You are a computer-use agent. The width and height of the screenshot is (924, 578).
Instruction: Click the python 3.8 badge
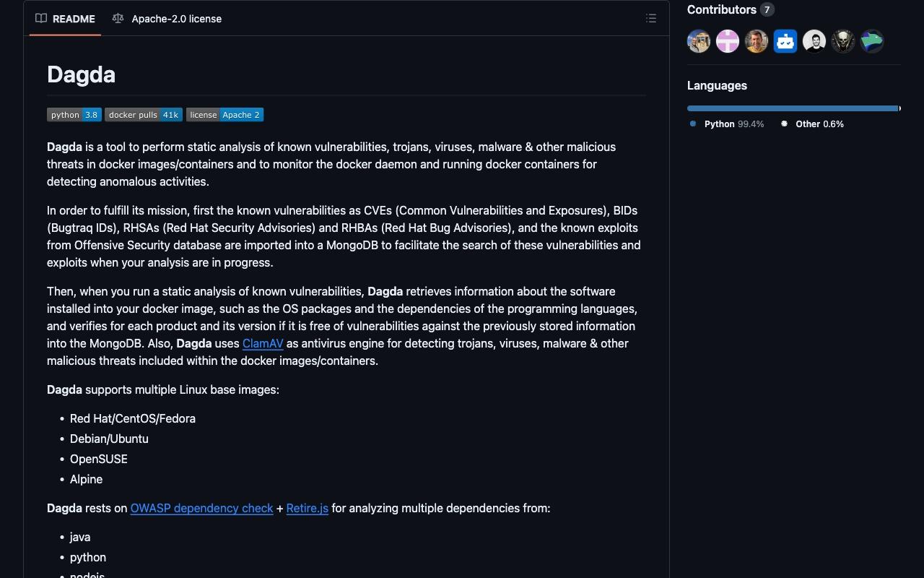coord(74,115)
